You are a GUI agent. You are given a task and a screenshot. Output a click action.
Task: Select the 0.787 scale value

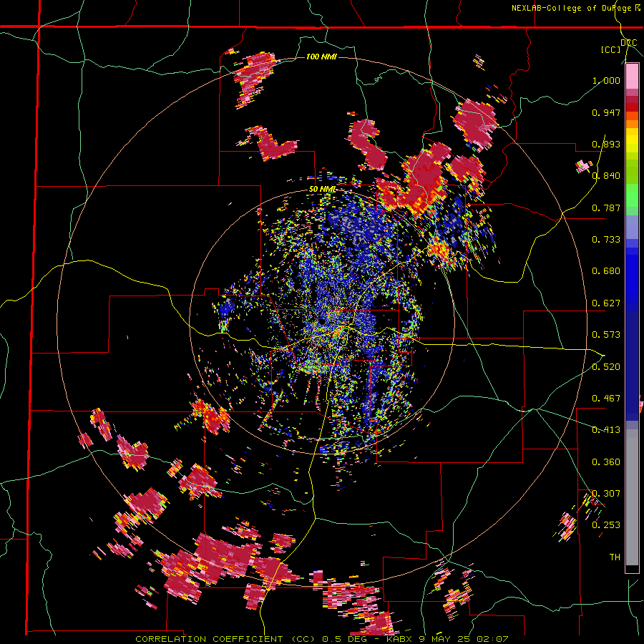coord(606,208)
